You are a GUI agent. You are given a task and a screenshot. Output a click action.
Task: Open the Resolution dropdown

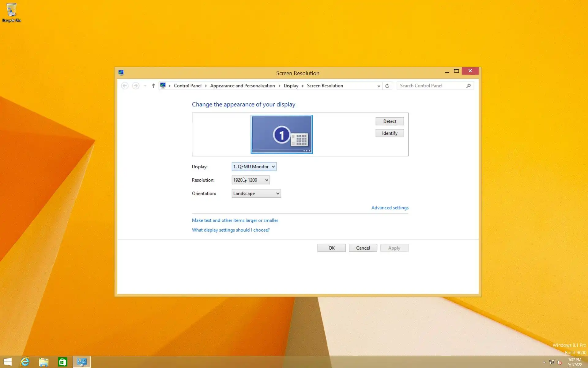pos(251,180)
